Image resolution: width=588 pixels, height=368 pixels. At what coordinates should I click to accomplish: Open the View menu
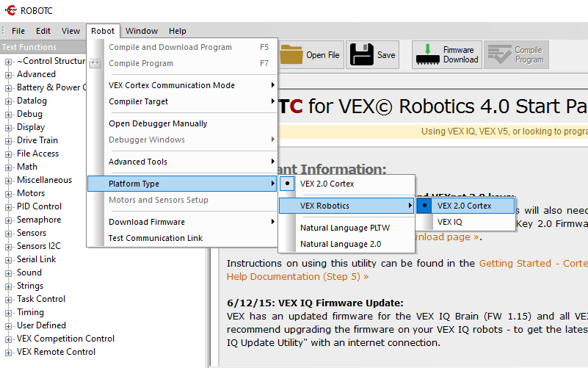pos(70,31)
